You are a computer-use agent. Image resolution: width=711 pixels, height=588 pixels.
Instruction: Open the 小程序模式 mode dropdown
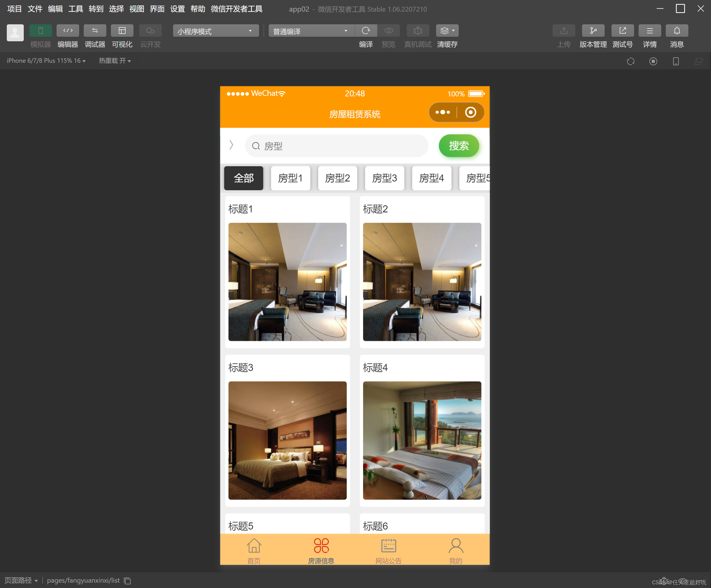tap(216, 31)
